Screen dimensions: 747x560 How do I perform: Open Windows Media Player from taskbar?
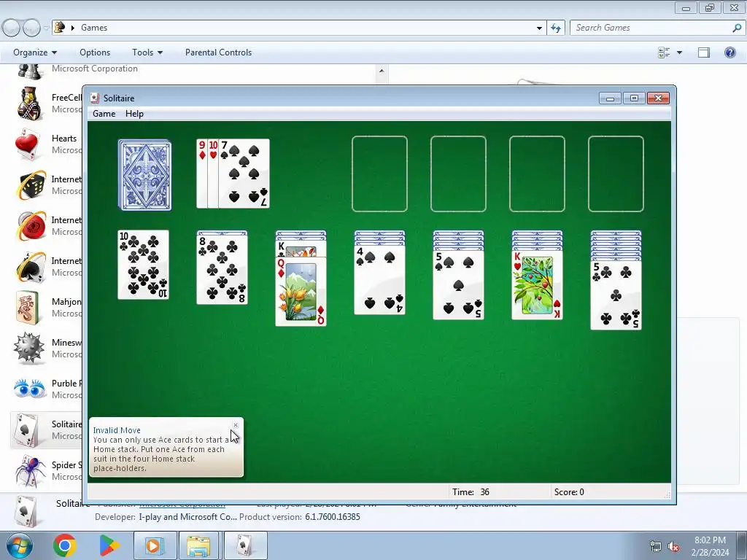pyautogui.click(x=155, y=545)
